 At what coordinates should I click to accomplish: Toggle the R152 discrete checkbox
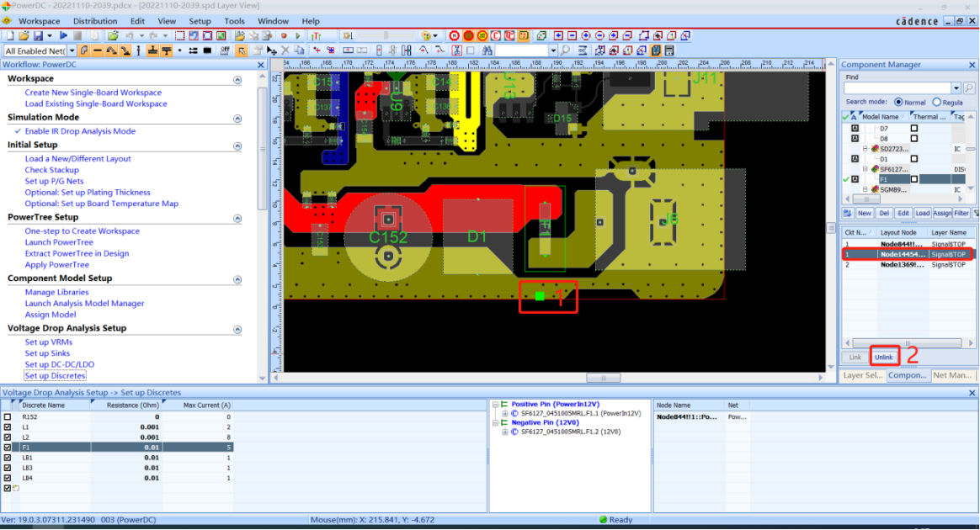tap(8, 417)
